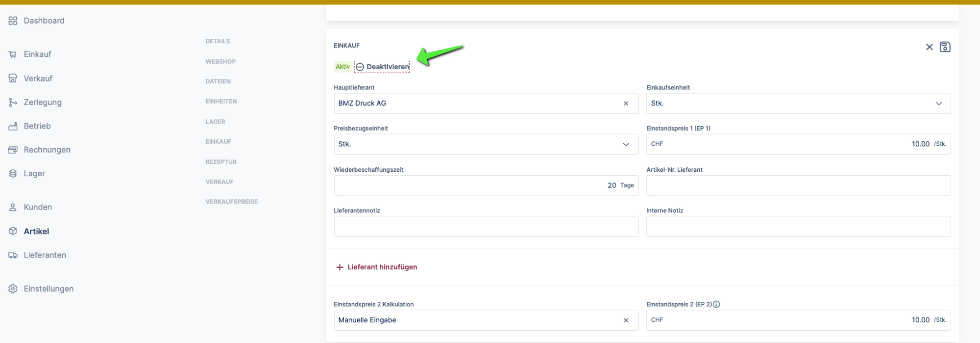Clear the Hauptlieferant BMZ Druck AG selection

tap(626, 104)
